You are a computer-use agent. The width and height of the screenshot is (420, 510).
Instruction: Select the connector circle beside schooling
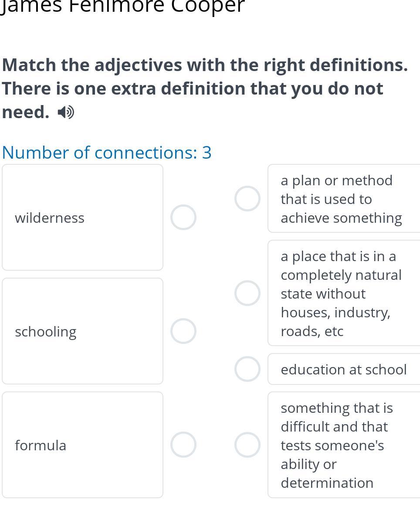click(183, 331)
